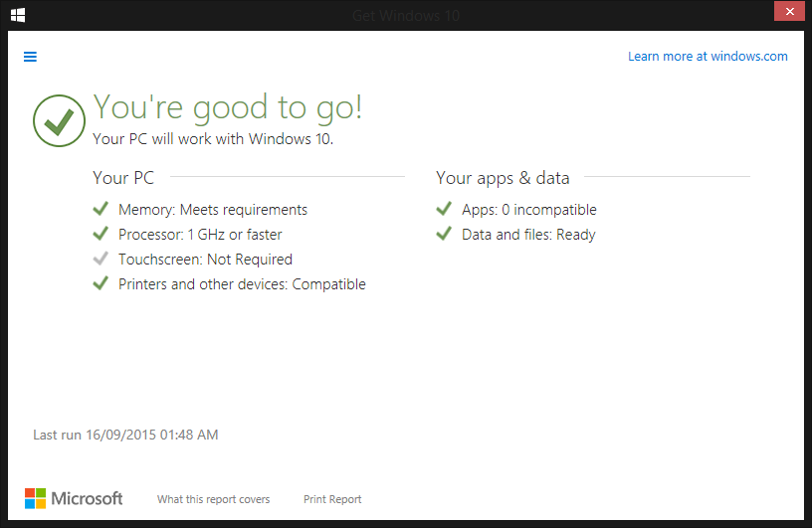Click the Windows logo in title bar
The image size is (812, 528).
[18, 15]
